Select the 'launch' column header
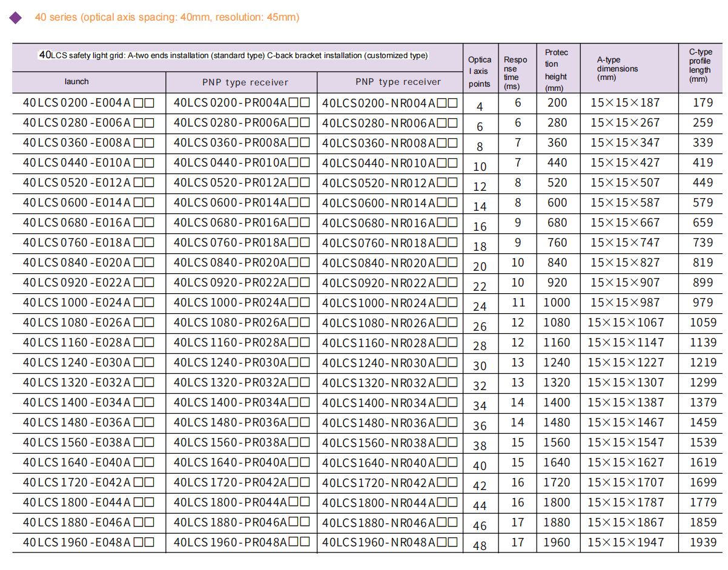Viewport: 728px width, 570px height. [x=76, y=82]
